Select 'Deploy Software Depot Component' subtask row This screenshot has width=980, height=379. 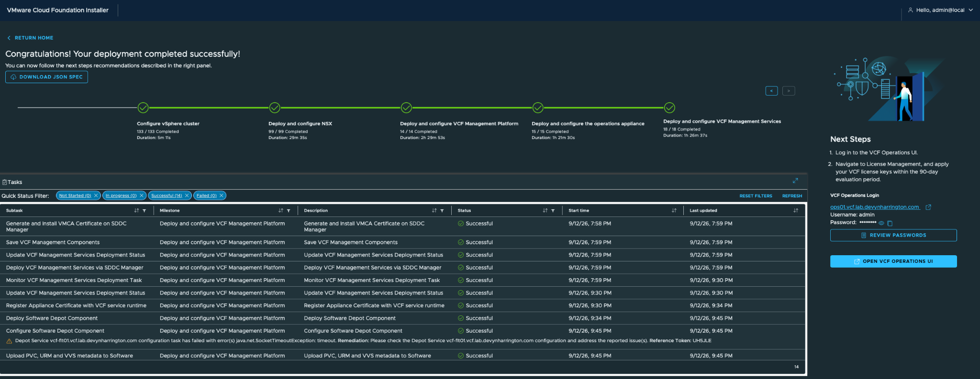52,318
